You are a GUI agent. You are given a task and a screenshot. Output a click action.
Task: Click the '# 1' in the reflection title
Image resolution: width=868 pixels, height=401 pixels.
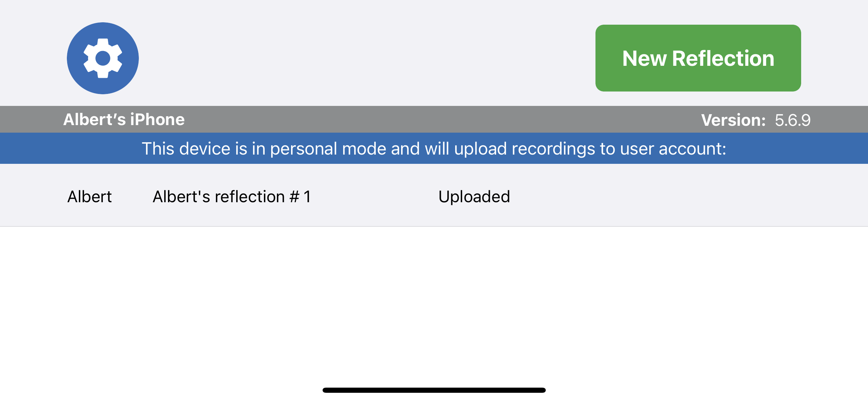[300, 197]
